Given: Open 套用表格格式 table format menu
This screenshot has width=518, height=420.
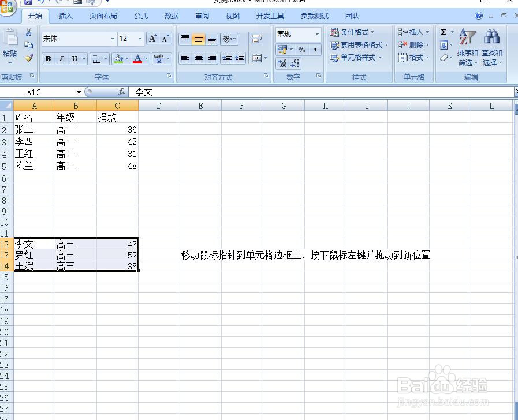Looking at the screenshot, I should pos(359,44).
